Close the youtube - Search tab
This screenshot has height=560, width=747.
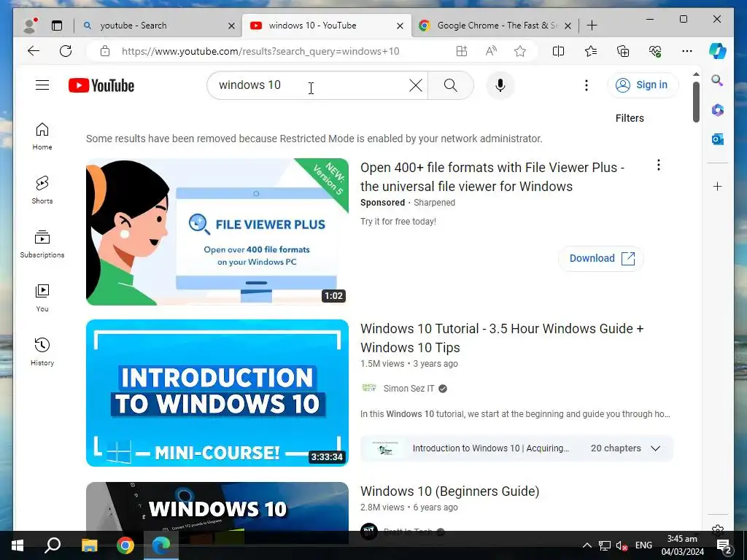[231, 26]
